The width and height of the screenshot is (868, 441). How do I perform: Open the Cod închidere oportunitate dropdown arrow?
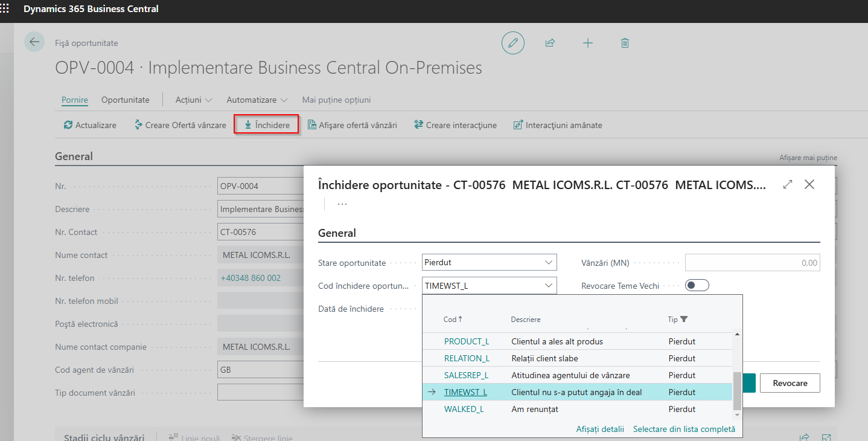[x=549, y=285]
